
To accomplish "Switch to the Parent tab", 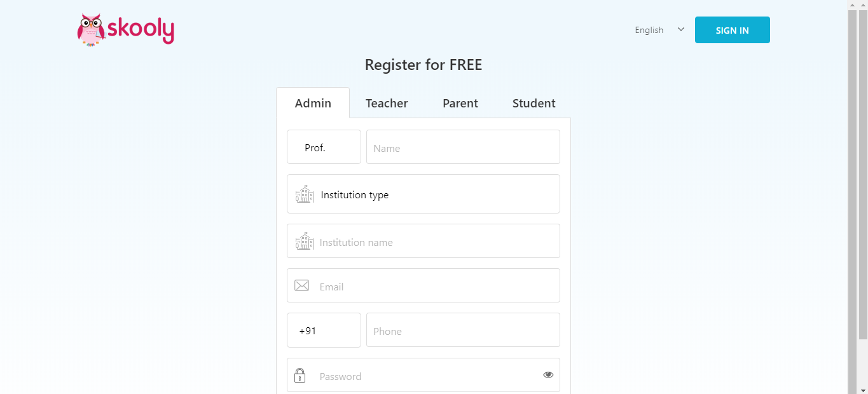I will click(x=460, y=103).
